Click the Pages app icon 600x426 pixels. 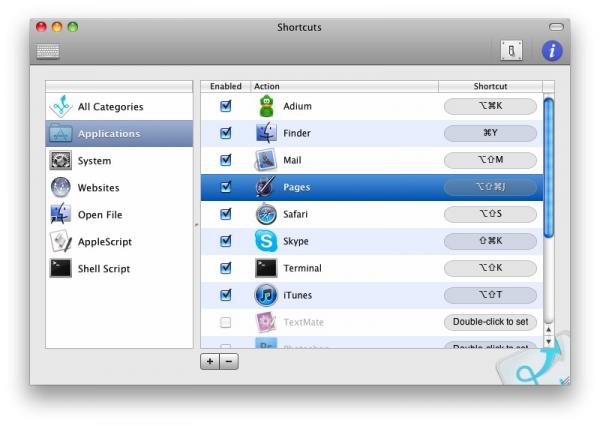coord(266,187)
